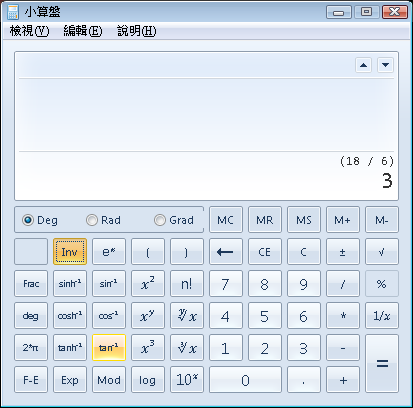413x408 pixels.
Task: Click the x squared button
Action: [x=148, y=284]
